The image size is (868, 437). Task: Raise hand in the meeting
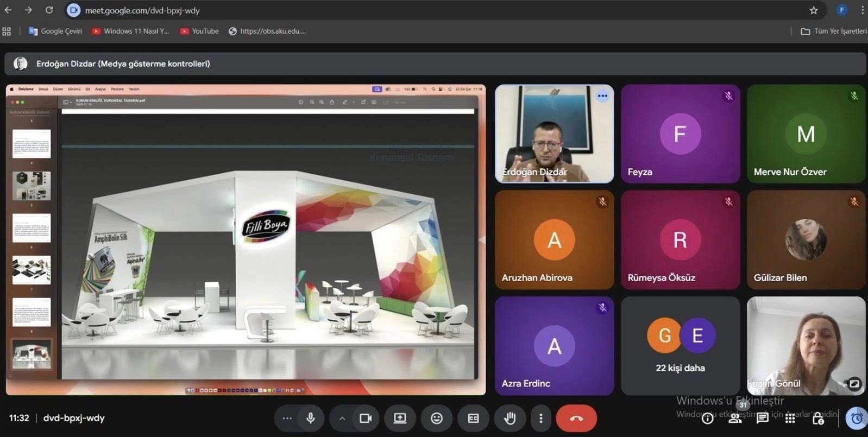510,418
